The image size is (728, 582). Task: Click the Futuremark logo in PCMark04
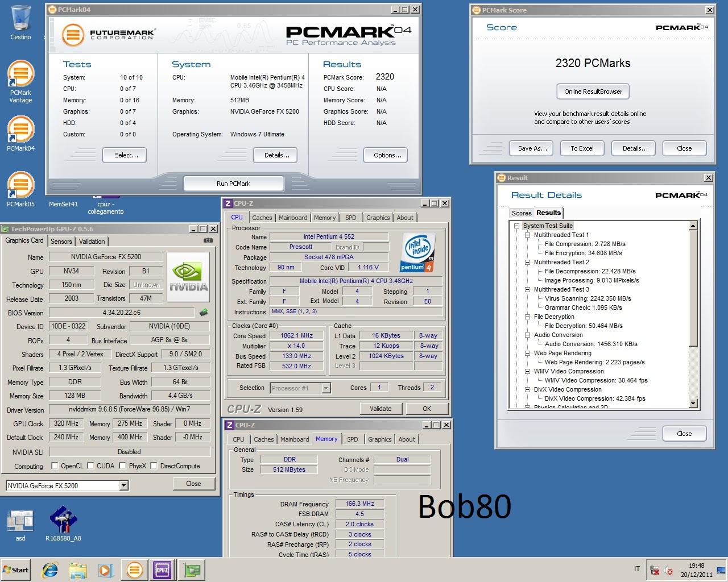pos(108,35)
